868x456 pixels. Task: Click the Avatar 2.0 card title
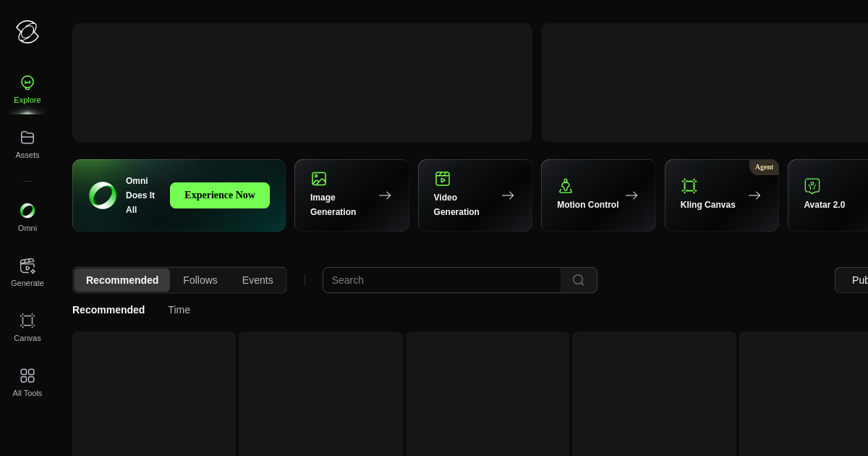[825, 205]
